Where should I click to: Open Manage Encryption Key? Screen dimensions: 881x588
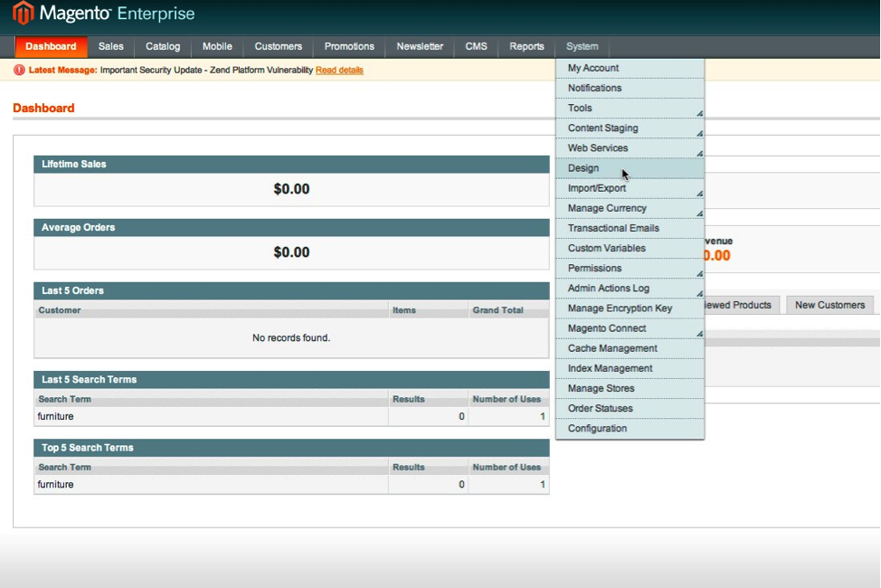click(x=630, y=308)
